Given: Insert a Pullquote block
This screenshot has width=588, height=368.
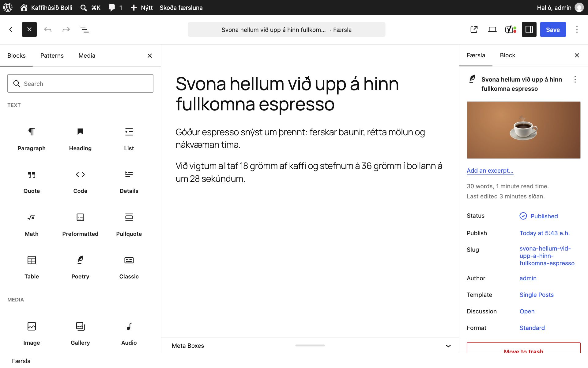Looking at the screenshot, I should pyautogui.click(x=129, y=225).
